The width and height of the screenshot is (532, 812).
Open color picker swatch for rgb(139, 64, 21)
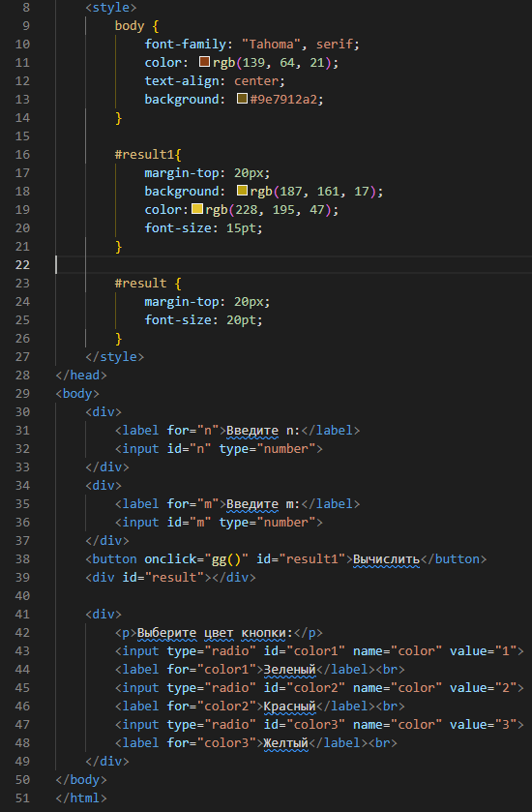tap(204, 62)
